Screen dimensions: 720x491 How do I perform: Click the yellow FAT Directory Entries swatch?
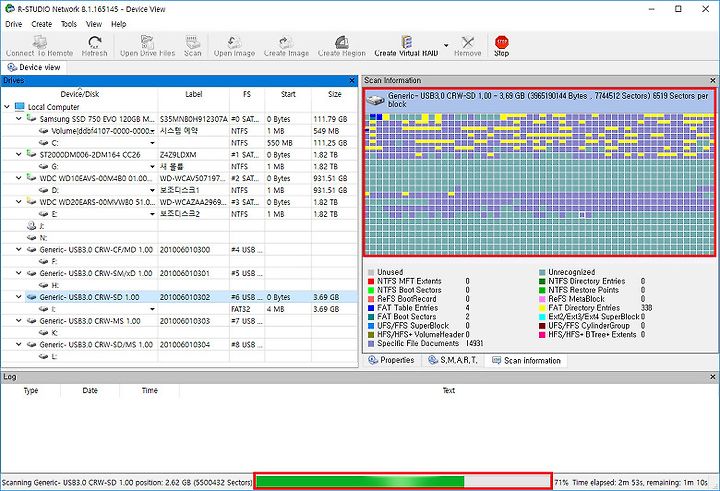tap(542, 308)
